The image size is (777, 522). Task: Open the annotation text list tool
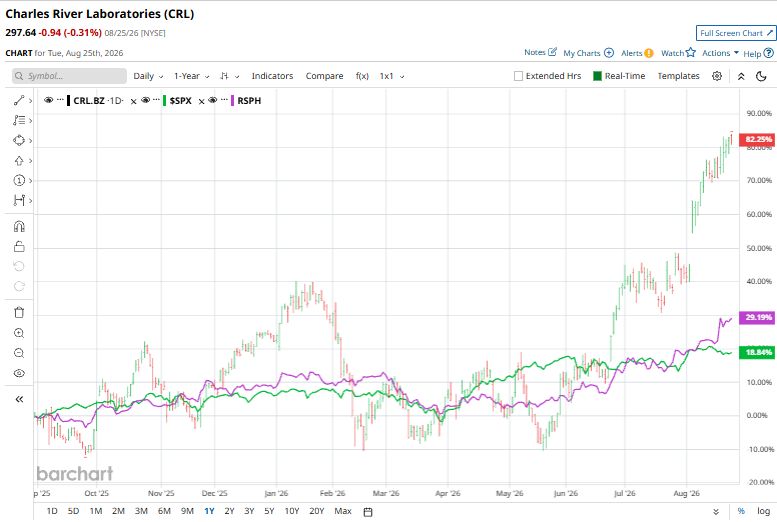point(19,120)
